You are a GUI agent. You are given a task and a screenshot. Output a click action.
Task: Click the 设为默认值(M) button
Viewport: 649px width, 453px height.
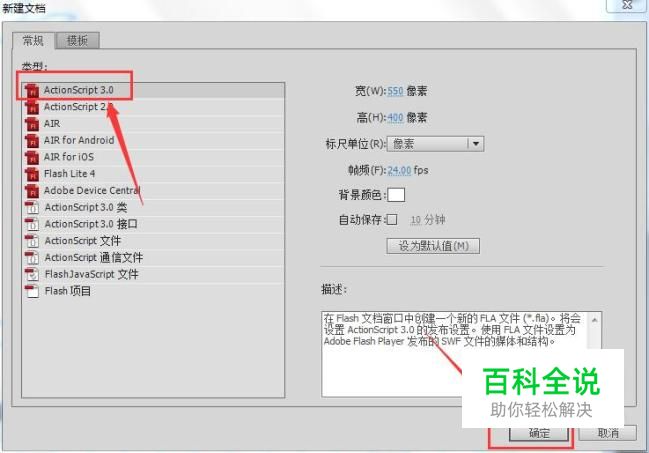pyautogui.click(x=433, y=246)
